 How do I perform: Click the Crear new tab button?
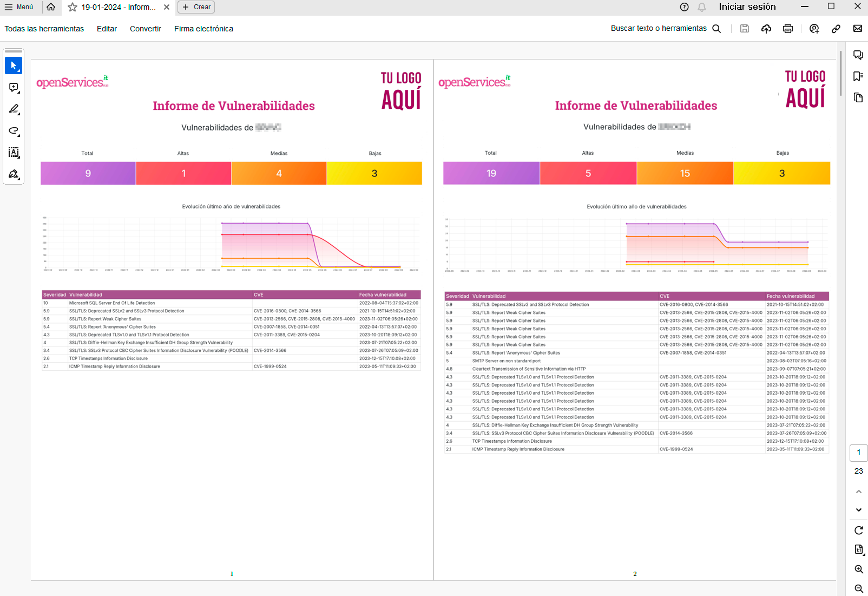coord(196,7)
